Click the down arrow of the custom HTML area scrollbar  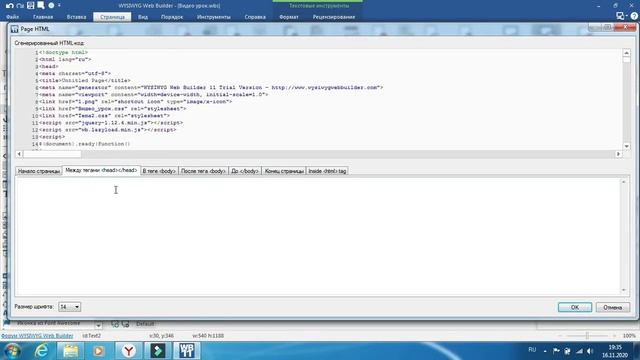[623, 290]
